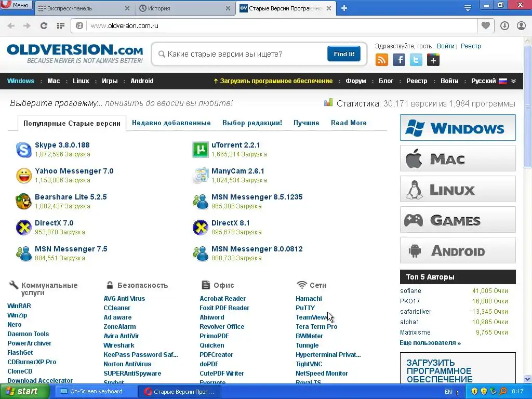This screenshot has height=399, width=532.
Task: Click the Yahoo Messenger smiley icon
Action: click(24, 176)
